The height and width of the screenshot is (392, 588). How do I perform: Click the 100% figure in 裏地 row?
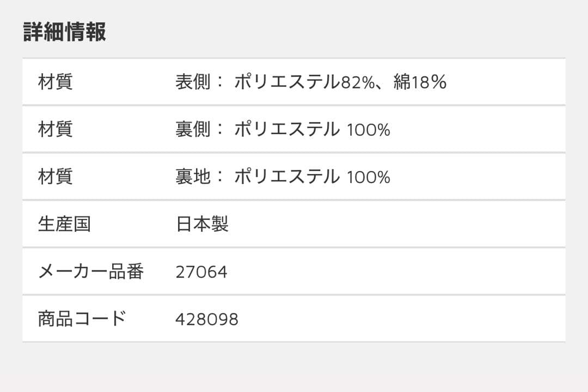(369, 177)
